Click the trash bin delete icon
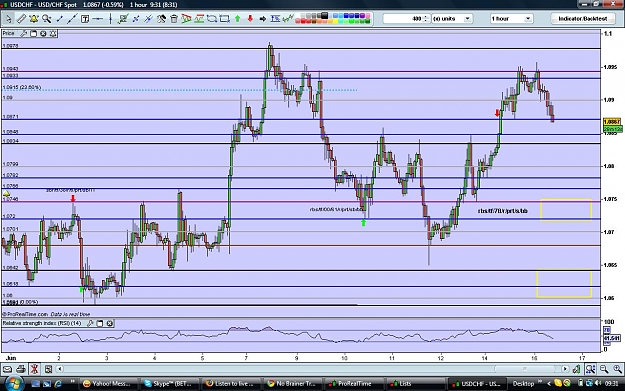This screenshot has width=625, height=391. tap(174, 19)
